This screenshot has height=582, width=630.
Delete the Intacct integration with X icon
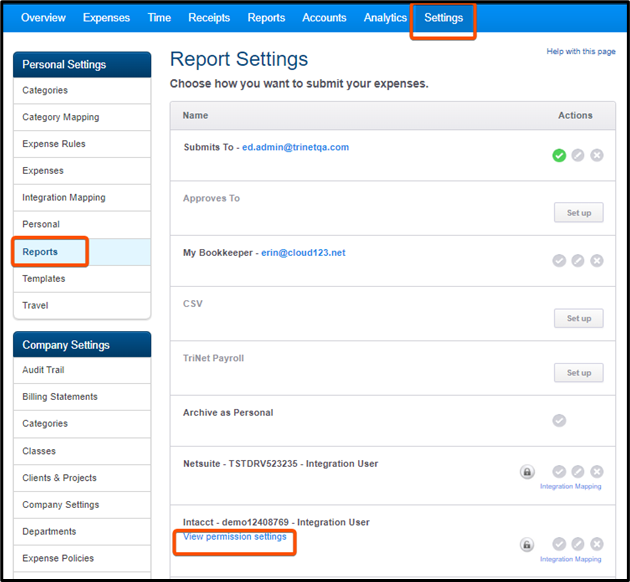pos(597,544)
